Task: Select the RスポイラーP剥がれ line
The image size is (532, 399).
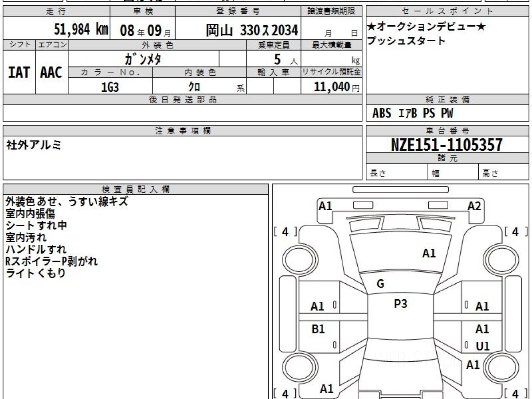Action: [51, 262]
